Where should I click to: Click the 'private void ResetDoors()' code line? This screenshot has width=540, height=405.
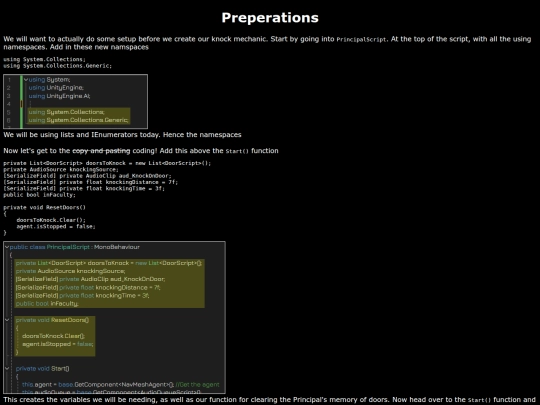[x=44, y=207]
